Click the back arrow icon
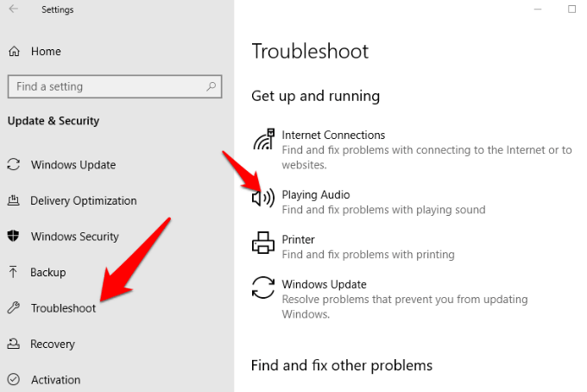 13,9
